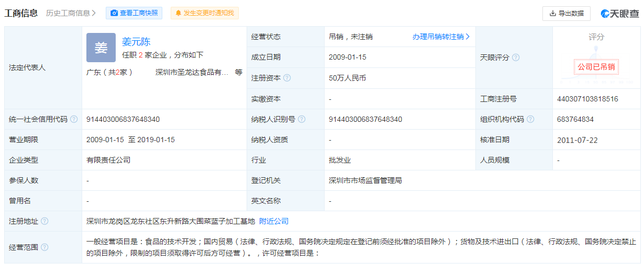Click the download icon in 导出数据
The image size is (644, 264).
pyautogui.click(x=552, y=13)
